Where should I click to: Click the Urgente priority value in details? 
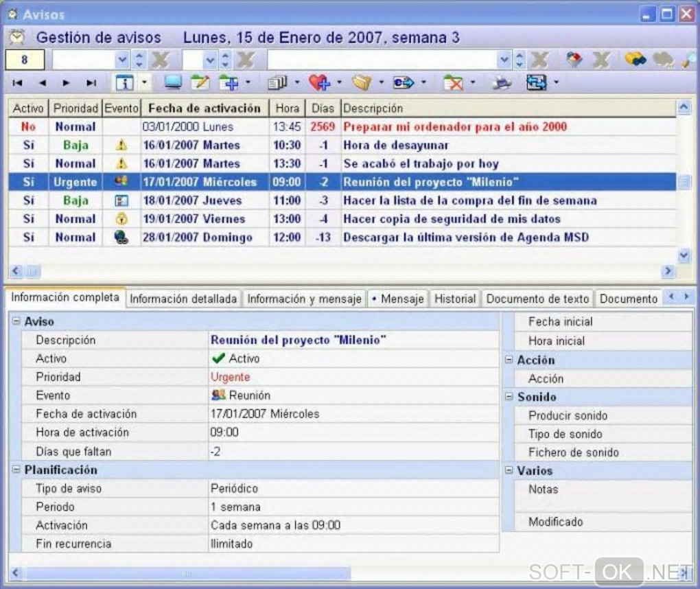click(x=231, y=377)
